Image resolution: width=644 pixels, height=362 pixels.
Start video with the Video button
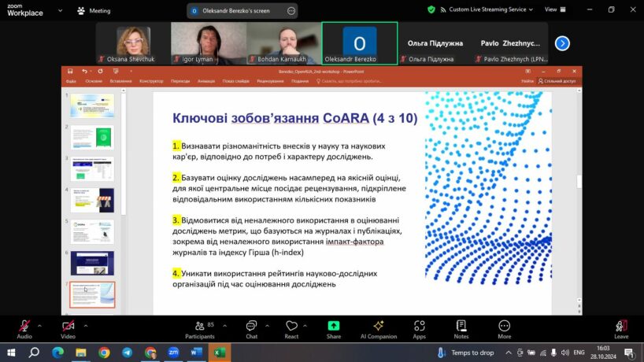(x=68, y=327)
